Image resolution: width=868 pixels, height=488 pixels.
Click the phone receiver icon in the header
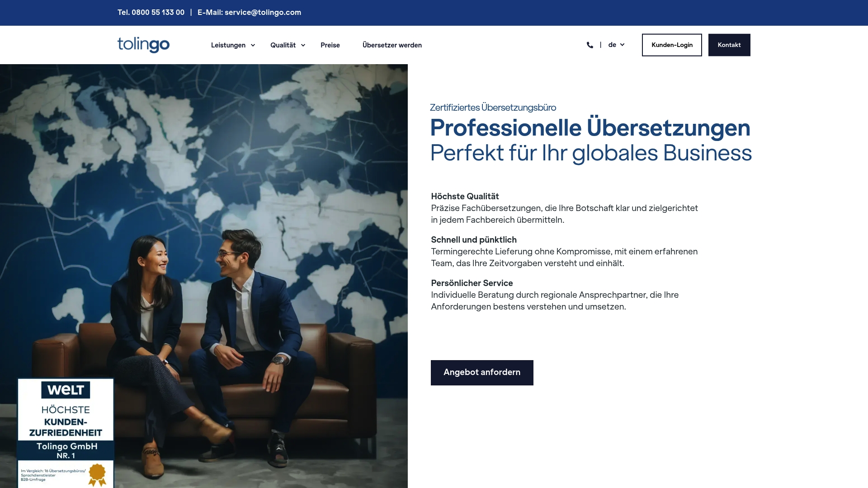coord(590,45)
